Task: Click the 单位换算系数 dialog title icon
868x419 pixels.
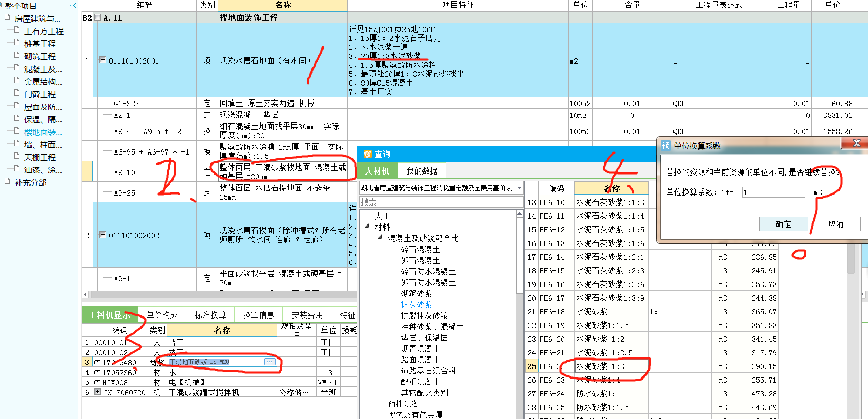Action: pyautogui.click(x=665, y=146)
